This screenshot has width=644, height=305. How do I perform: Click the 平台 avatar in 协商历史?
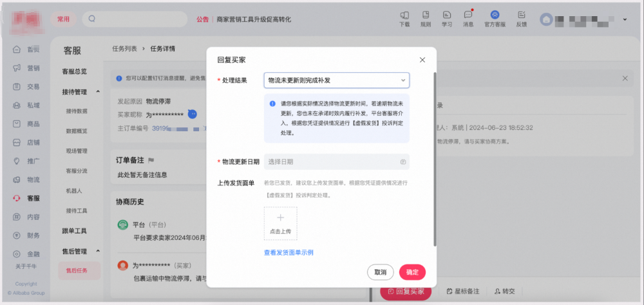[123, 225]
